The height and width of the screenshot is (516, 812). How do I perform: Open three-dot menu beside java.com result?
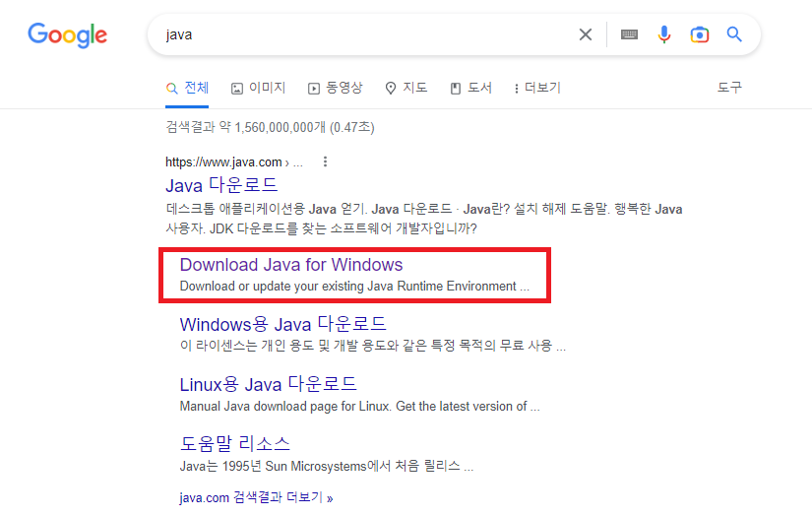pyautogui.click(x=325, y=161)
